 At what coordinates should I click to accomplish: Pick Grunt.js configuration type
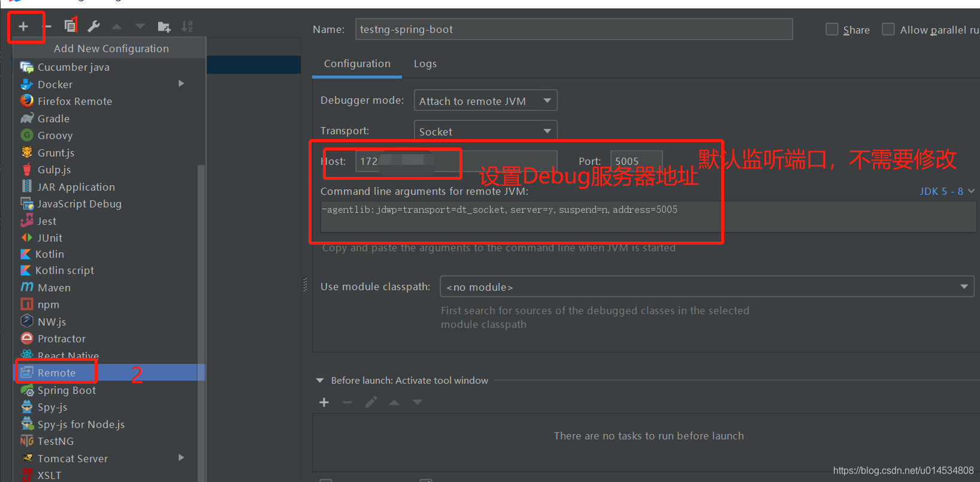point(109,153)
